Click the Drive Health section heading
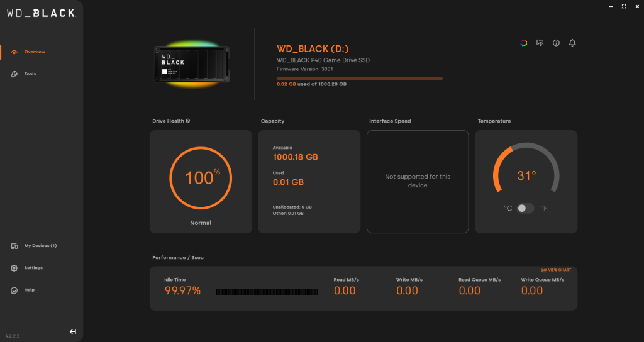 coord(168,121)
